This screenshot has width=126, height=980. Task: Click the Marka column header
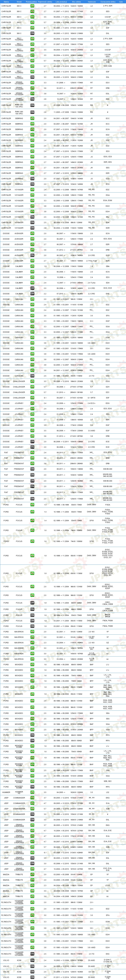click(6, 2)
